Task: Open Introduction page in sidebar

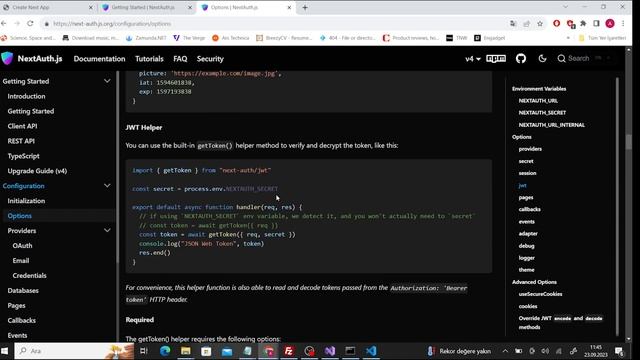Action: click(x=26, y=96)
